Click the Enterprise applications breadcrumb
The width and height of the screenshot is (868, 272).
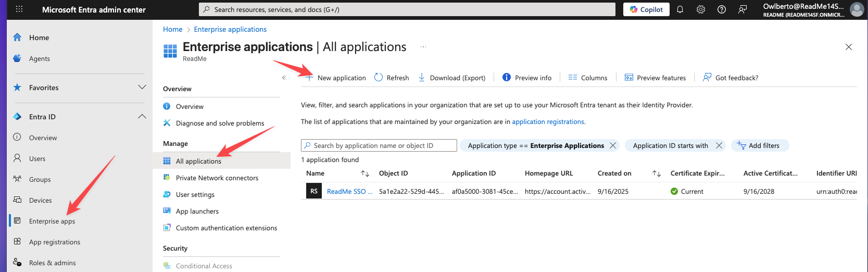click(x=230, y=29)
